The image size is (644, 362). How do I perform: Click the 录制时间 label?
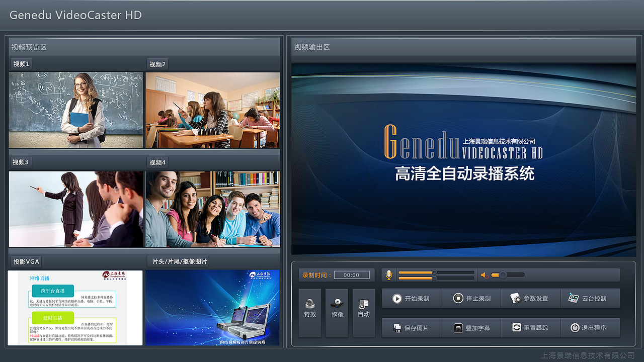coord(316,275)
